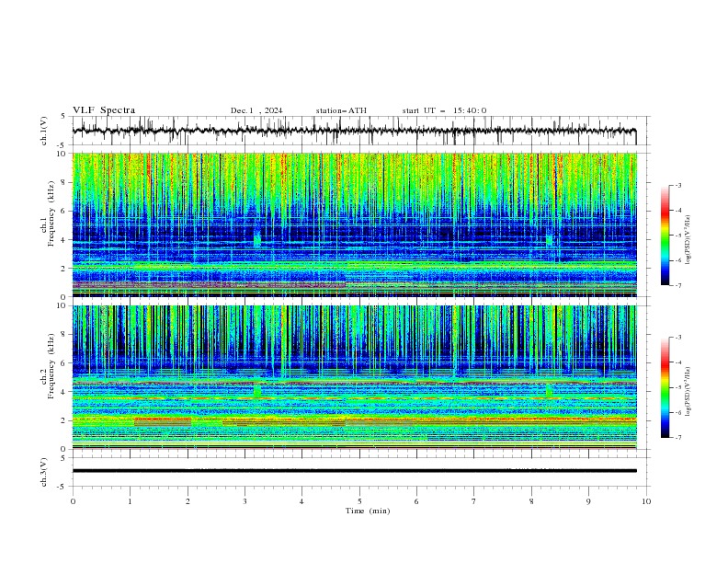Click the "-5" tick on ch.2 colorbar
Image resolution: width=728 pixels, height=563 pixels.
(x=677, y=387)
